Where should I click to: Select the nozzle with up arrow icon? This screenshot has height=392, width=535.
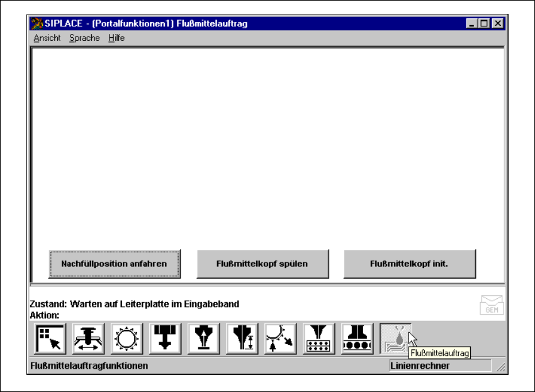(204, 339)
